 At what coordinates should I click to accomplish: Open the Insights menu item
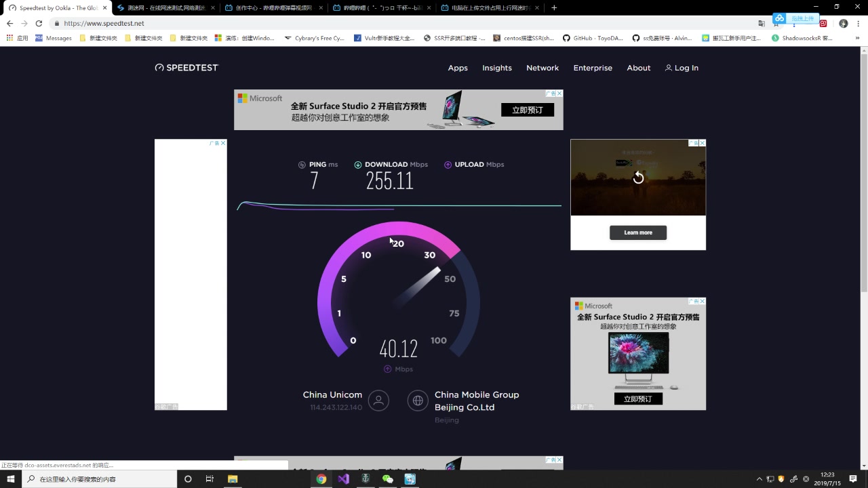(497, 68)
